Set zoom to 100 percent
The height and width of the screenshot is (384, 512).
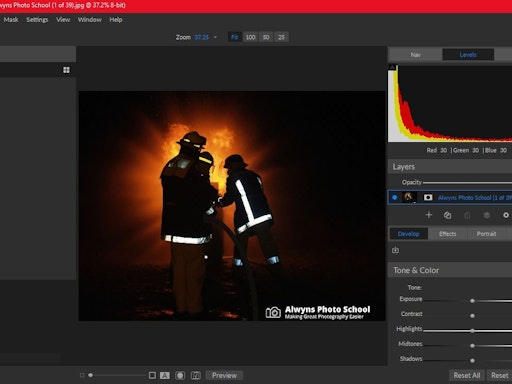(250, 37)
